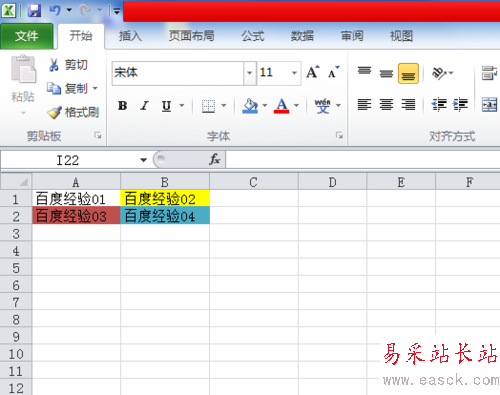Open the 审阅 tab

tap(352, 36)
